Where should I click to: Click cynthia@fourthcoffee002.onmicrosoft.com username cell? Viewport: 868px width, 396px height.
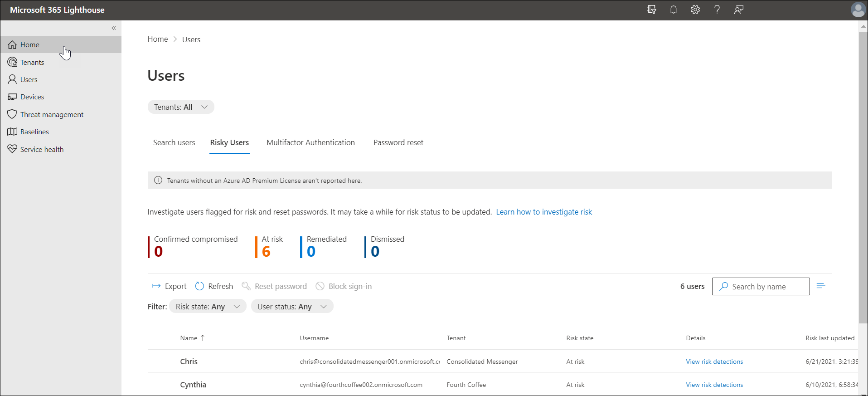tap(361, 385)
